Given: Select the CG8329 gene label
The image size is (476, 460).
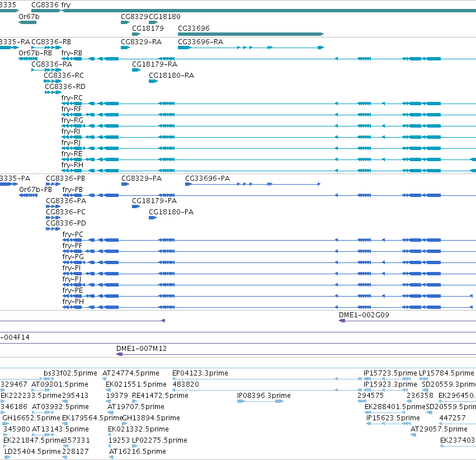Looking at the screenshot, I should [134, 17].
